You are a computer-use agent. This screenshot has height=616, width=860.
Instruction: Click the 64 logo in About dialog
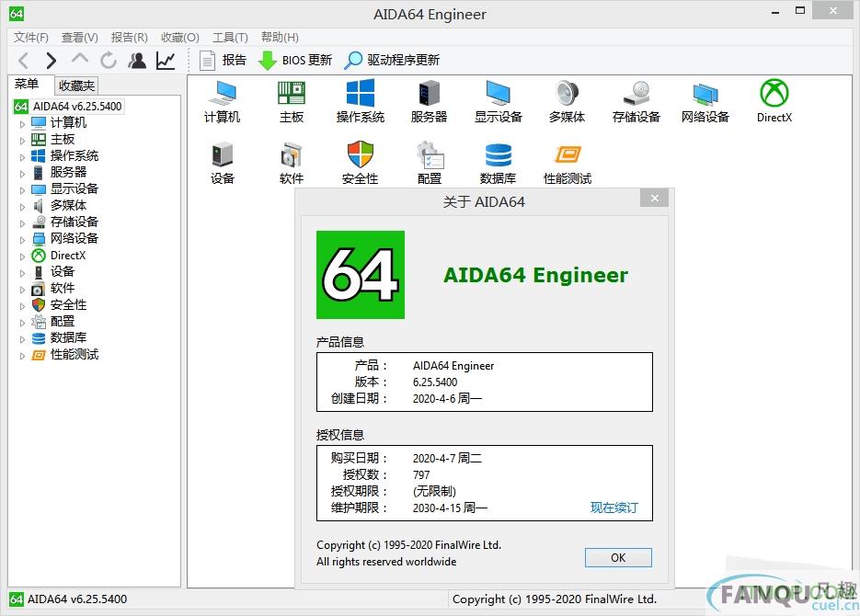pos(361,275)
